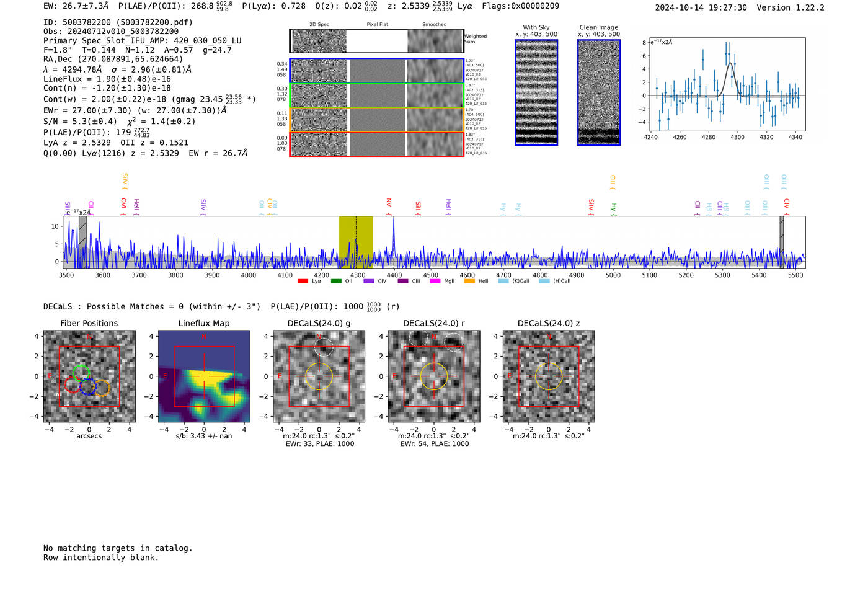
Task: Click the Obs 20240712v010_5003782200 line
Action: point(111,32)
